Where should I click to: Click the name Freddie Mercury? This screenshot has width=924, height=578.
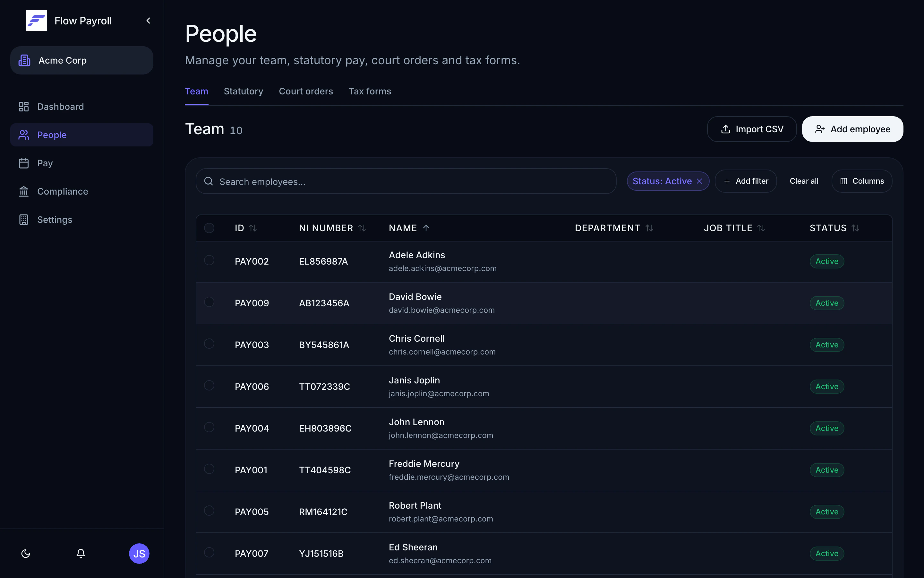(424, 464)
